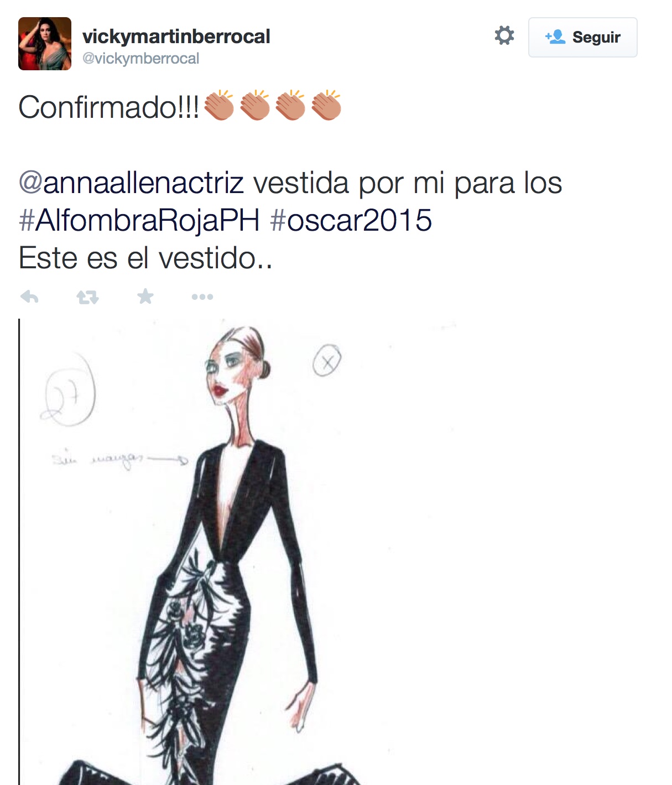Visit the @annaallenactriz mention
672x785 pixels.
click(x=131, y=183)
